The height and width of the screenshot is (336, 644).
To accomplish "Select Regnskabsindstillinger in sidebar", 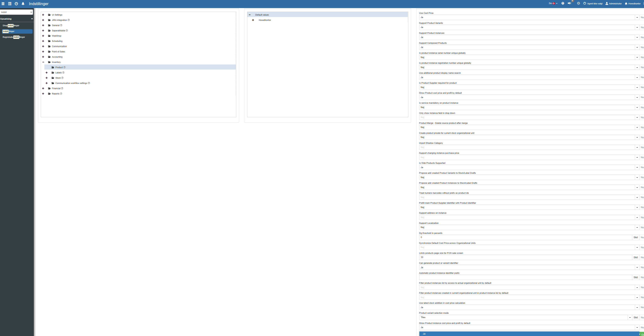I will click(x=14, y=37).
